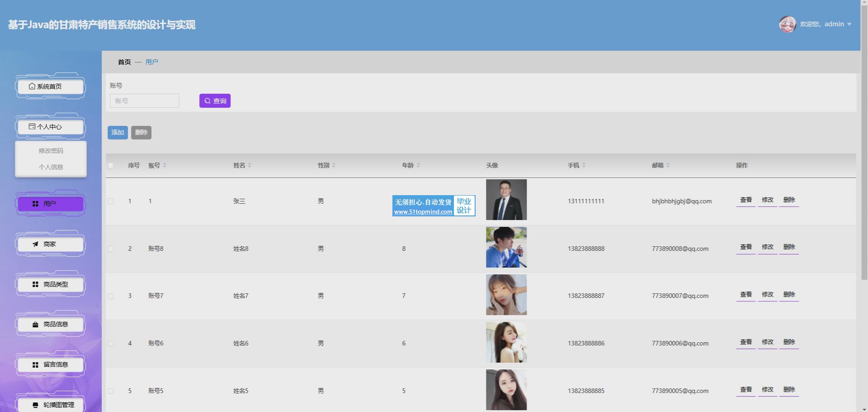Viewport: 868px width, 412px height.
Task: Click the home icon in 系统首页
Action: point(32,86)
